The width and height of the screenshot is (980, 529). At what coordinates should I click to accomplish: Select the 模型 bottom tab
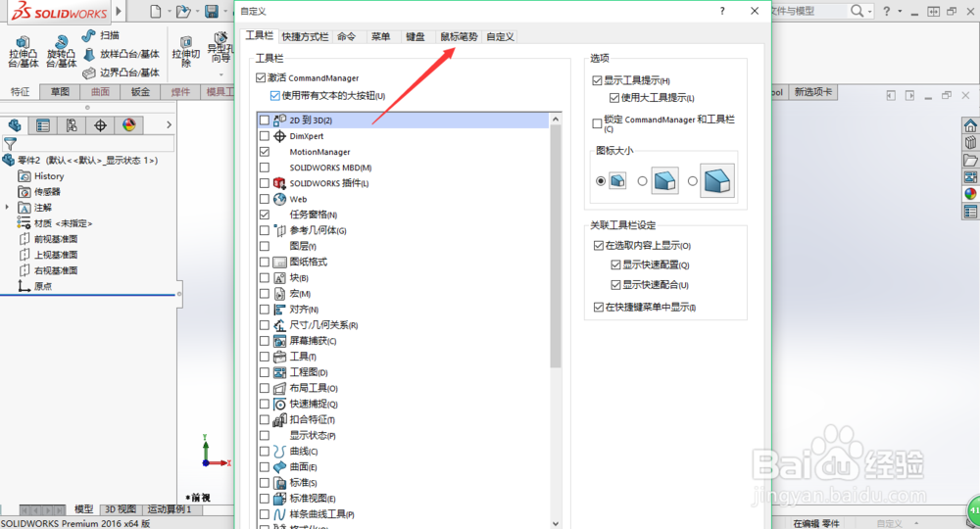(83, 509)
